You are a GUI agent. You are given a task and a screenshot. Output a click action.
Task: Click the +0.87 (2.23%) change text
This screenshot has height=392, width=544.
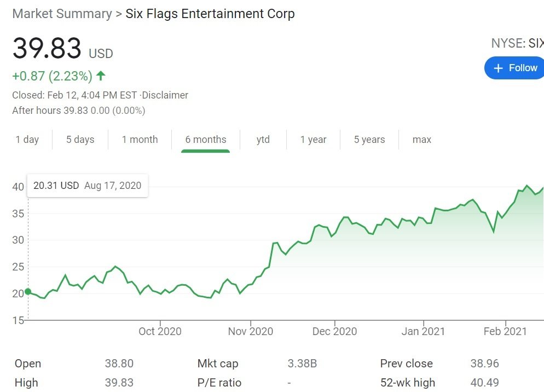click(53, 76)
